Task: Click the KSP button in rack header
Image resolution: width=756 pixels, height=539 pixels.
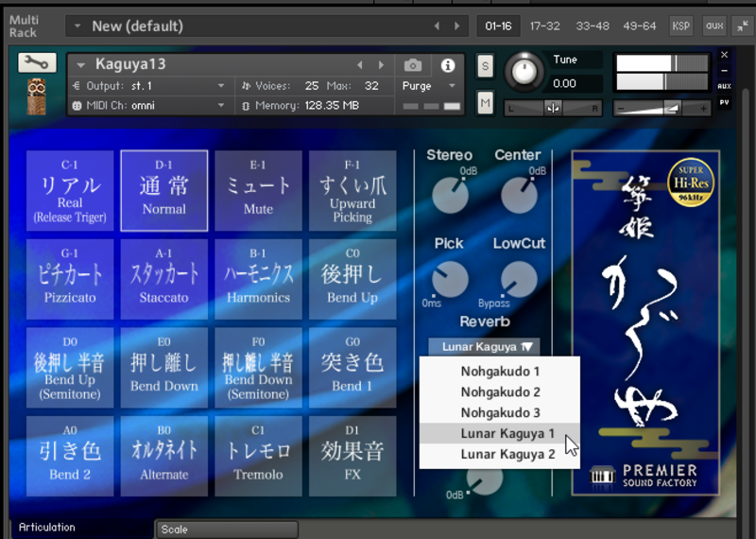Action: [x=680, y=26]
